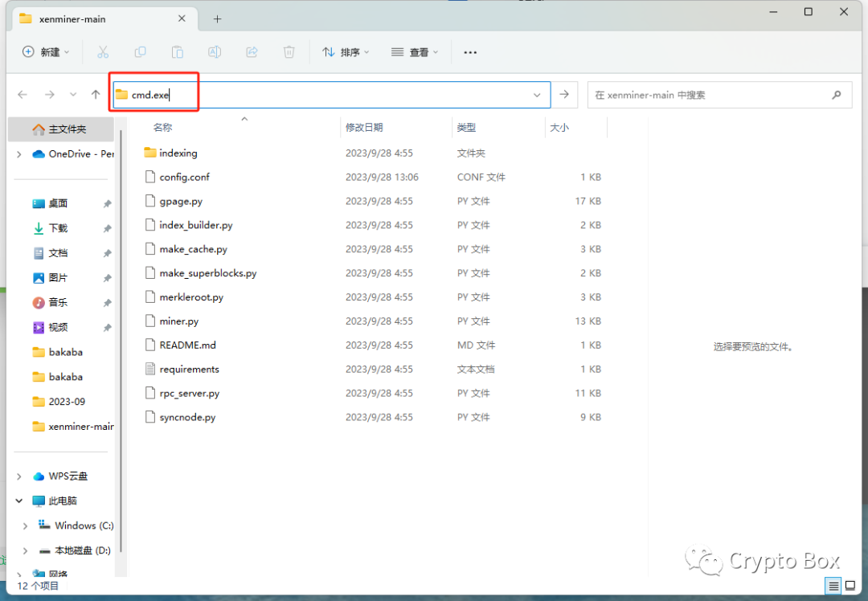Screen dimensions: 868x601
Task: Open 图片 in the sidebar
Action: 58,278
